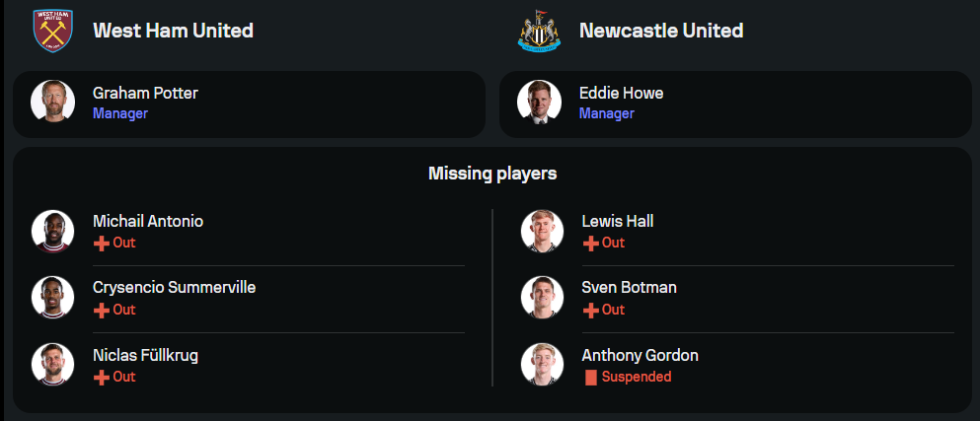Open Eddie Howe's manager photo
Image resolution: width=980 pixels, height=421 pixels.
point(539,102)
